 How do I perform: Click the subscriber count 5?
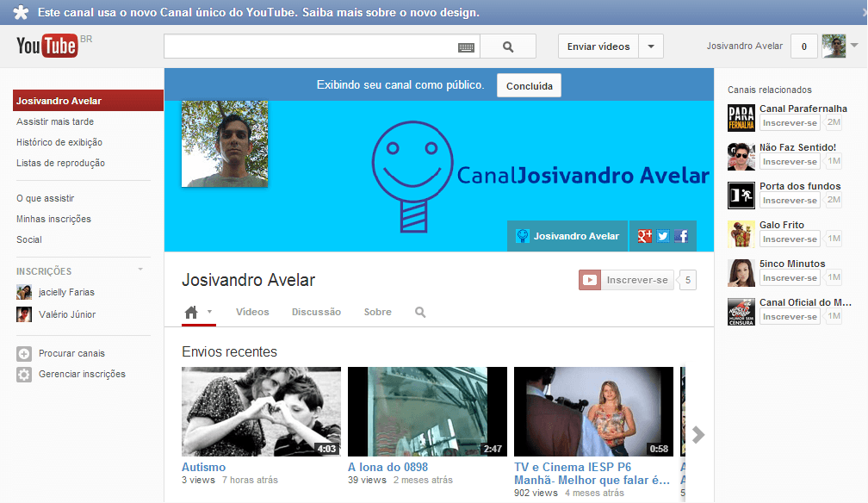coord(687,280)
